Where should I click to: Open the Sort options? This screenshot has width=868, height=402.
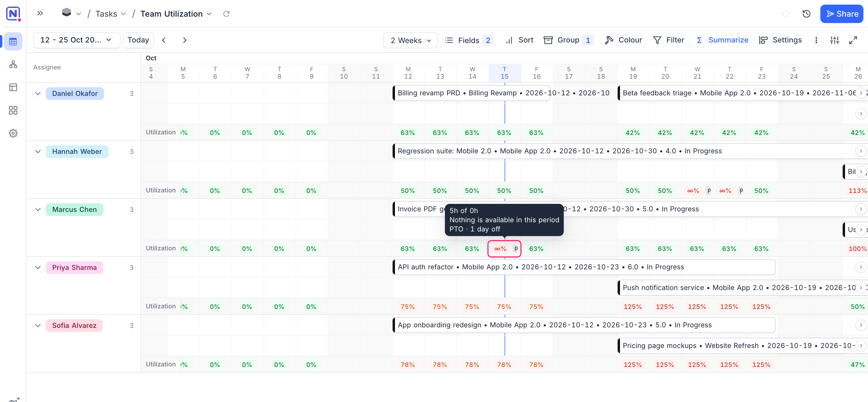pos(519,40)
